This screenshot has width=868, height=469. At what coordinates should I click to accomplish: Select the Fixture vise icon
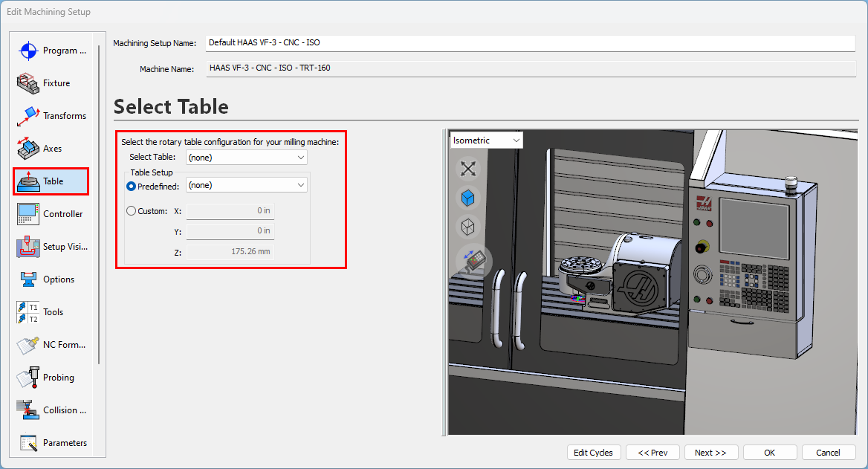[x=27, y=83]
